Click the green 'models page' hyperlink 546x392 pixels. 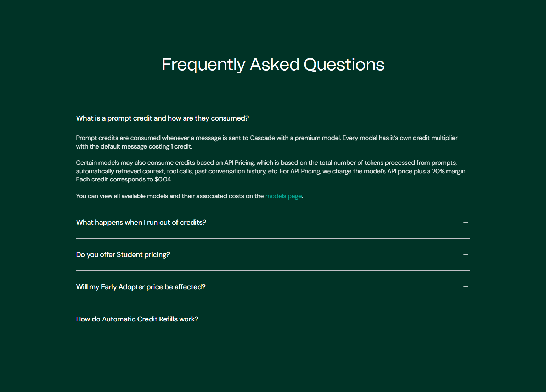point(283,196)
